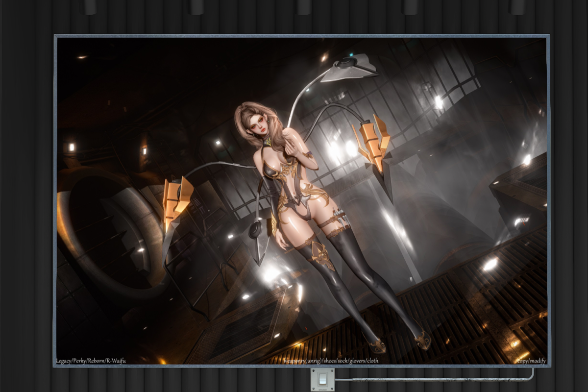
Task: Click the character poster image
Action: point(301,200)
